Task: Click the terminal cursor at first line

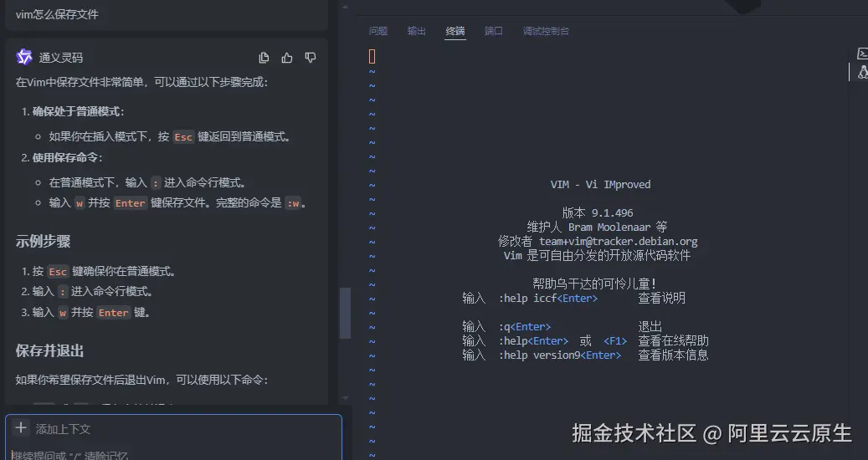Action: click(372, 56)
